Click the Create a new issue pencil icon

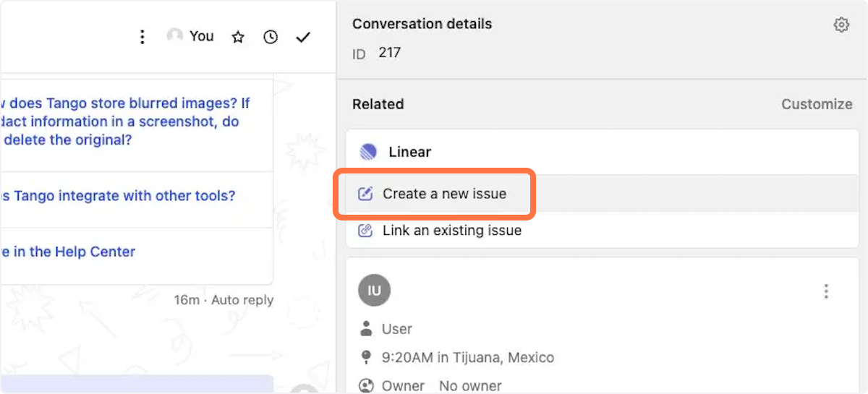[366, 194]
